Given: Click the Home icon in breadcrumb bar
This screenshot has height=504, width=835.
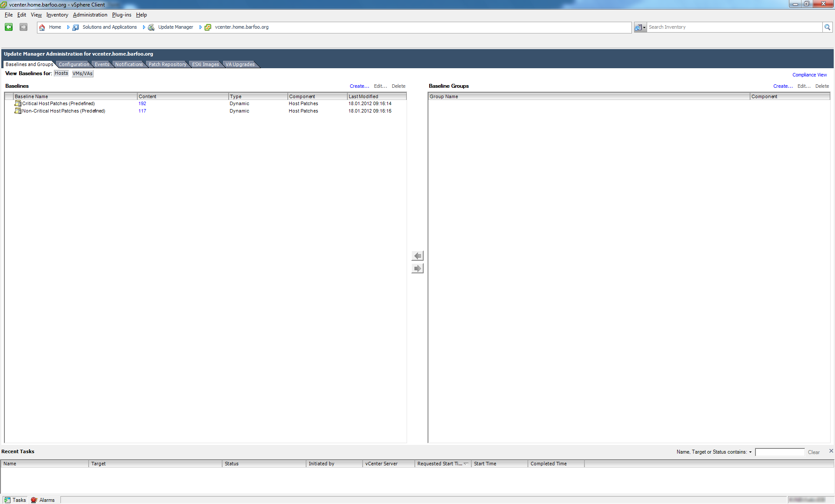Looking at the screenshot, I should tap(42, 27).
